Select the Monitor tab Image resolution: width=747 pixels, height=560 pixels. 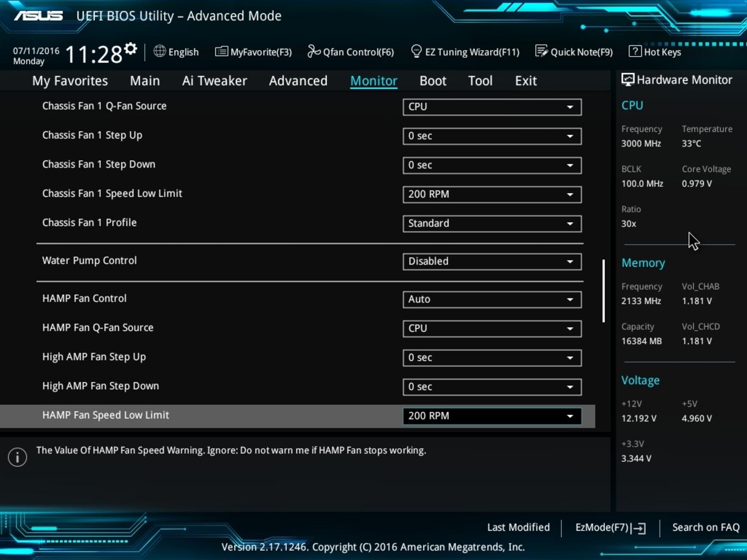click(x=374, y=81)
